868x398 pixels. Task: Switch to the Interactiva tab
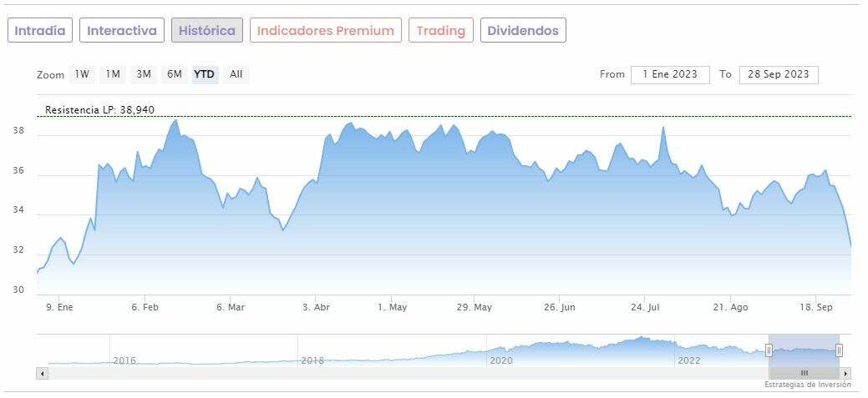tap(122, 31)
